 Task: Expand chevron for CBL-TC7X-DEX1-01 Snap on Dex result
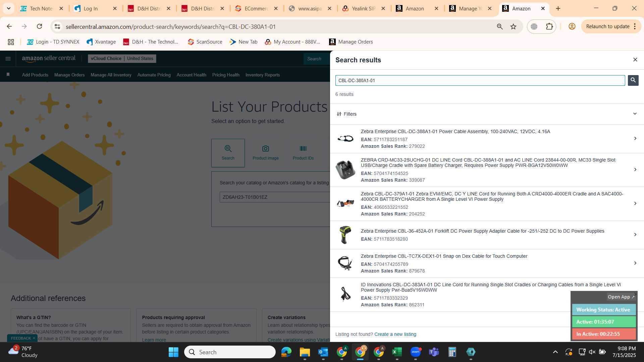tap(635, 263)
